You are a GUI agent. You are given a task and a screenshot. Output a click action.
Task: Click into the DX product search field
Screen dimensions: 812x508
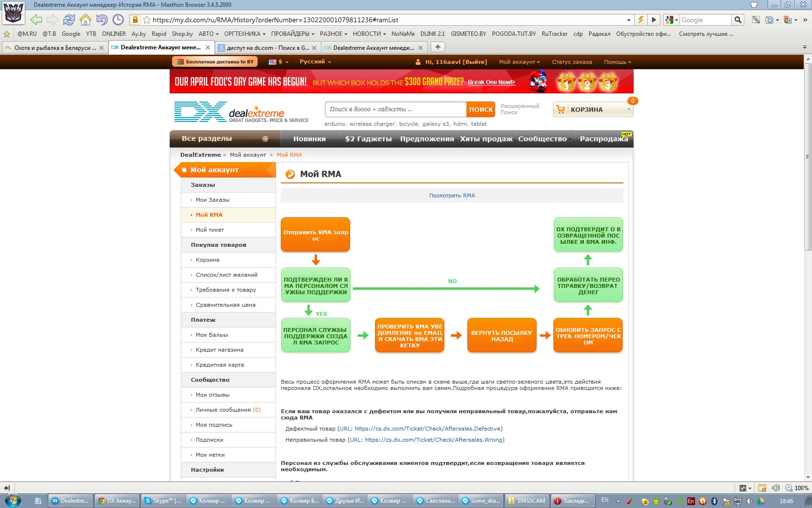(396, 109)
